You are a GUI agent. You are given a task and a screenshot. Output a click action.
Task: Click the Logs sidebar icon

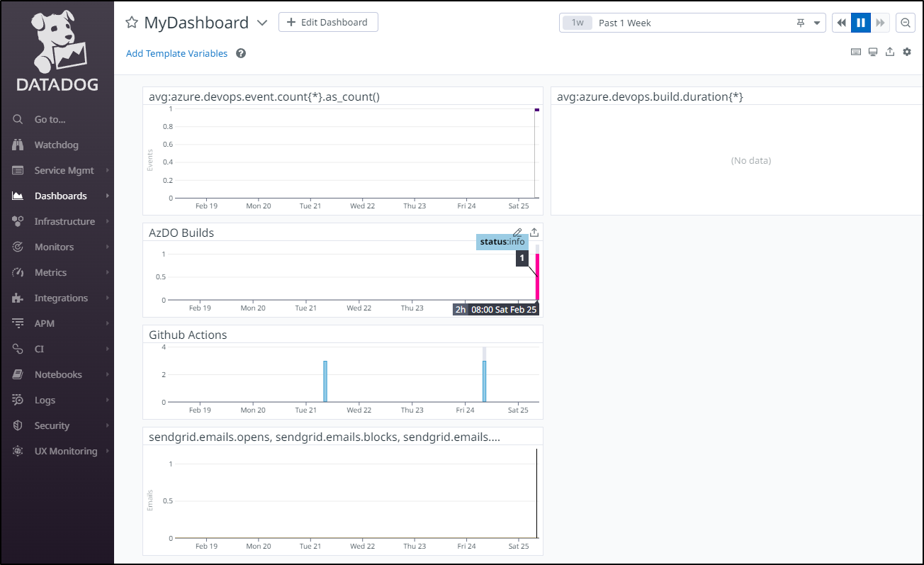(x=18, y=400)
